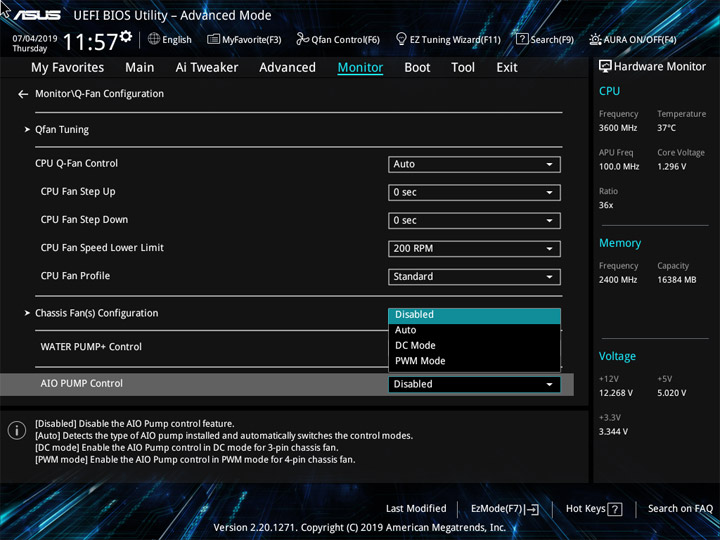Switch to EzMode(F7)
Screen dimensions: 720x540
[505, 509]
